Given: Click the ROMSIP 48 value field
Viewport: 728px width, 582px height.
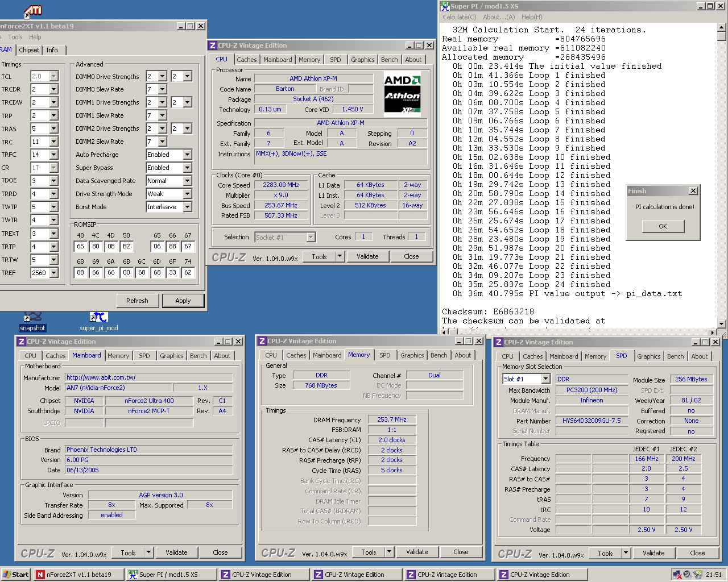Looking at the screenshot, I should tap(80, 246).
